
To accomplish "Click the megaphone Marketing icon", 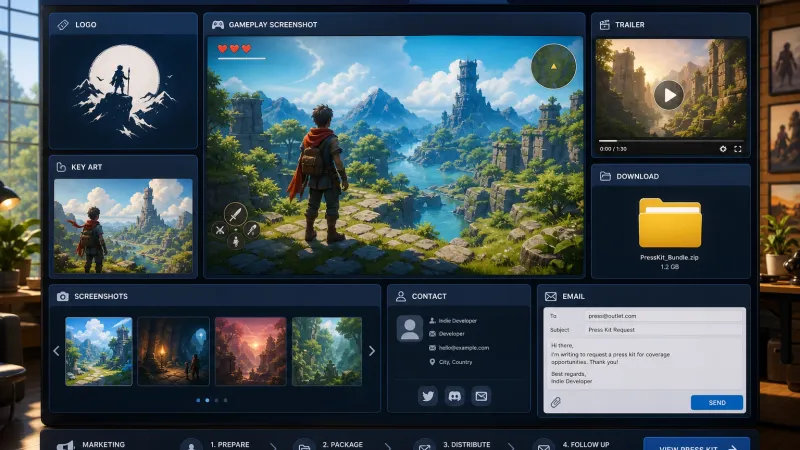I will [65, 445].
